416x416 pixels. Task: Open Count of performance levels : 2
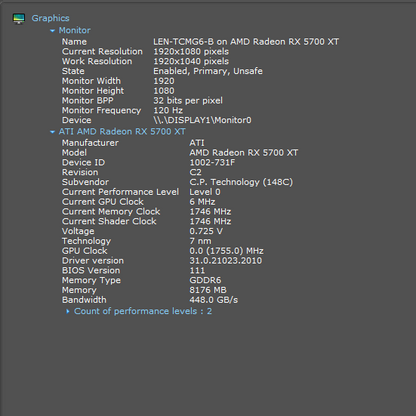click(x=143, y=311)
